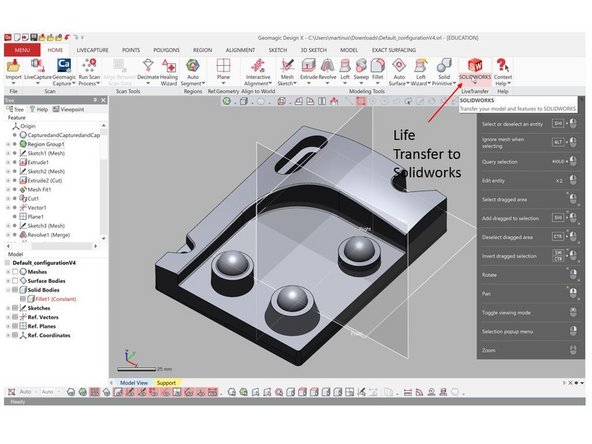Select the Solid Primitive tool
This screenshot has height=444, width=592.
[444, 66]
